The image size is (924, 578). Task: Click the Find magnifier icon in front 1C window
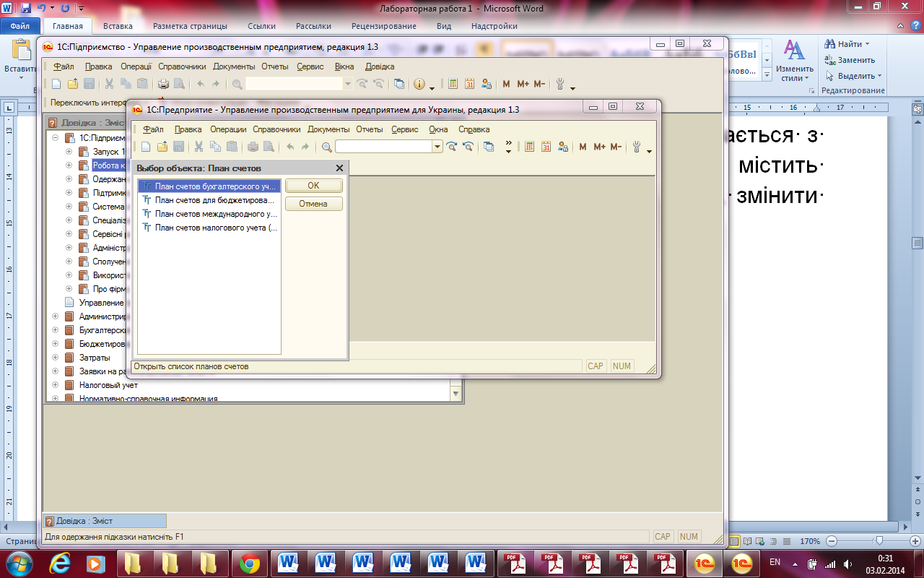point(326,147)
